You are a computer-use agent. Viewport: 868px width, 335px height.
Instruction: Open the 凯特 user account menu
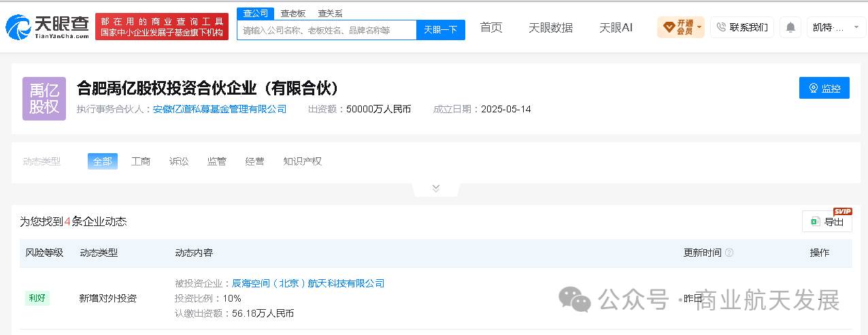[836, 27]
